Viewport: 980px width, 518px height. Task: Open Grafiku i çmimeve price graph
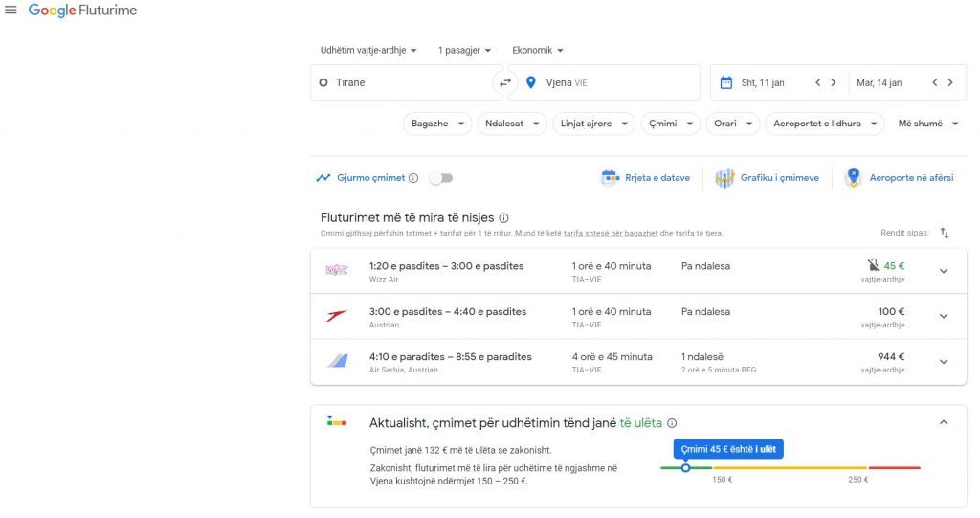coord(768,178)
